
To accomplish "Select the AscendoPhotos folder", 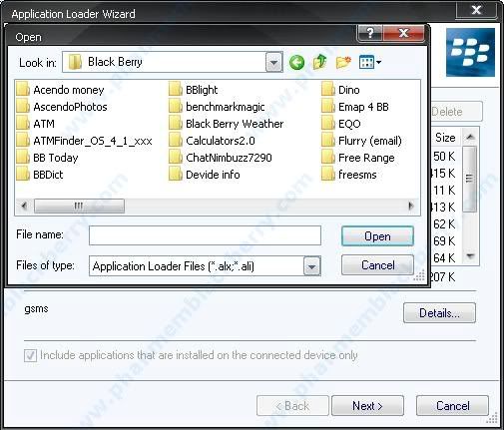I will (62, 107).
